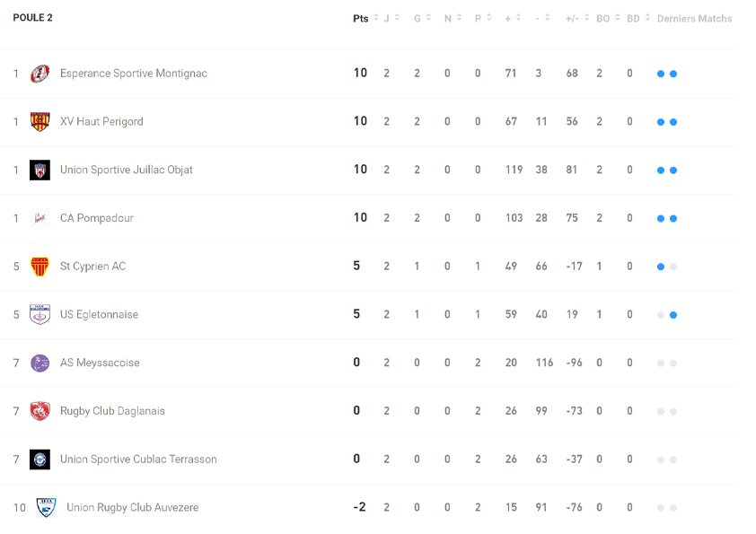Click the Derniers Matchs column header
The width and height of the screenshot is (756, 534).
pos(694,19)
